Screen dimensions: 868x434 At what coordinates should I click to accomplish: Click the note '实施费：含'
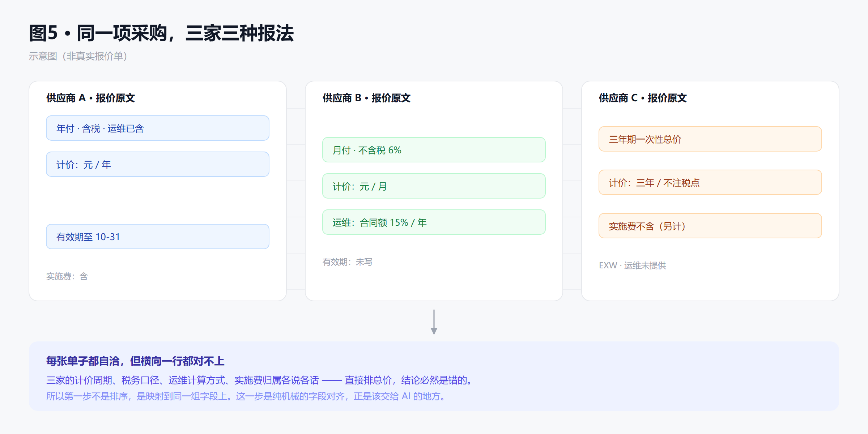coord(67,276)
